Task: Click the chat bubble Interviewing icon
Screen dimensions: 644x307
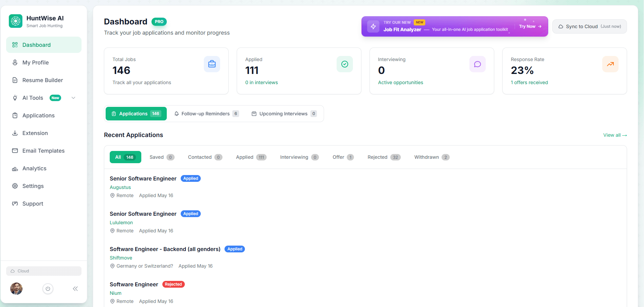Action: [x=478, y=64]
